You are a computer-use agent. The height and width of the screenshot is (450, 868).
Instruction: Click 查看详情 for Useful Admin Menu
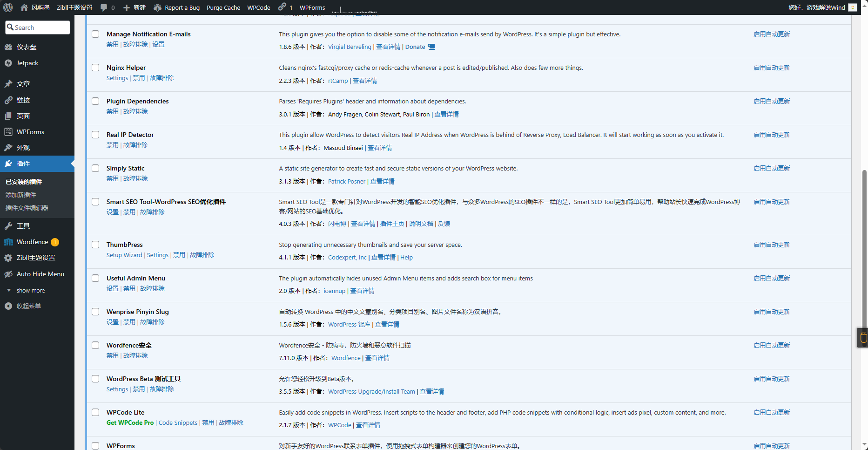[x=362, y=291]
